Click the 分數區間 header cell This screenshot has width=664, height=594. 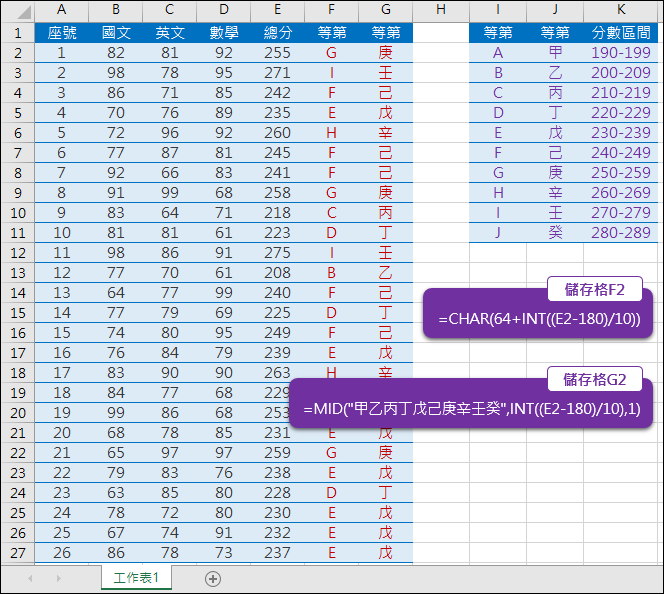[621, 33]
